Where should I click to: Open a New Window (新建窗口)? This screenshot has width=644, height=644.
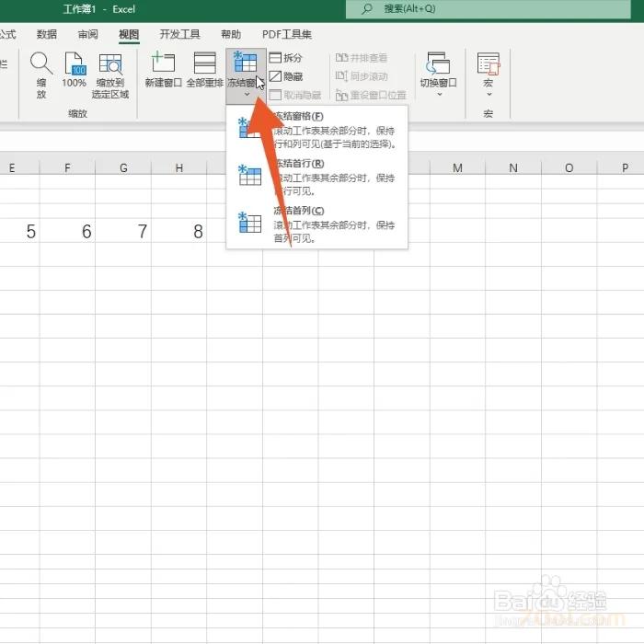(x=163, y=70)
